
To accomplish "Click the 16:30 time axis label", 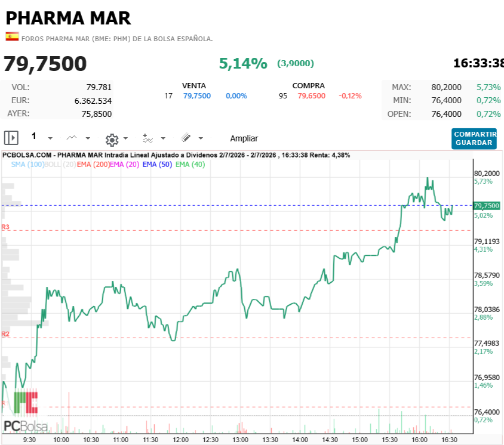I will [x=449, y=440].
